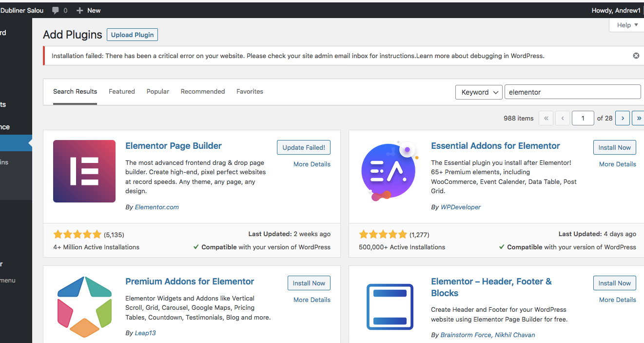Open the Elementor – Header, Footer & Blocks title
Image resolution: width=644 pixels, height=343 pixels.
click(491, 287)
